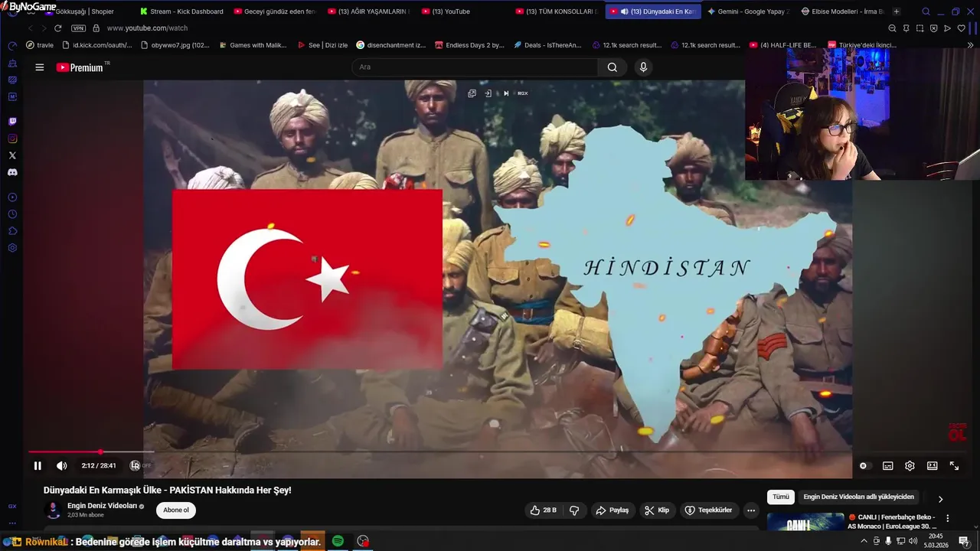
Task: Open the player settings gear menu
Action: (910, 465)
